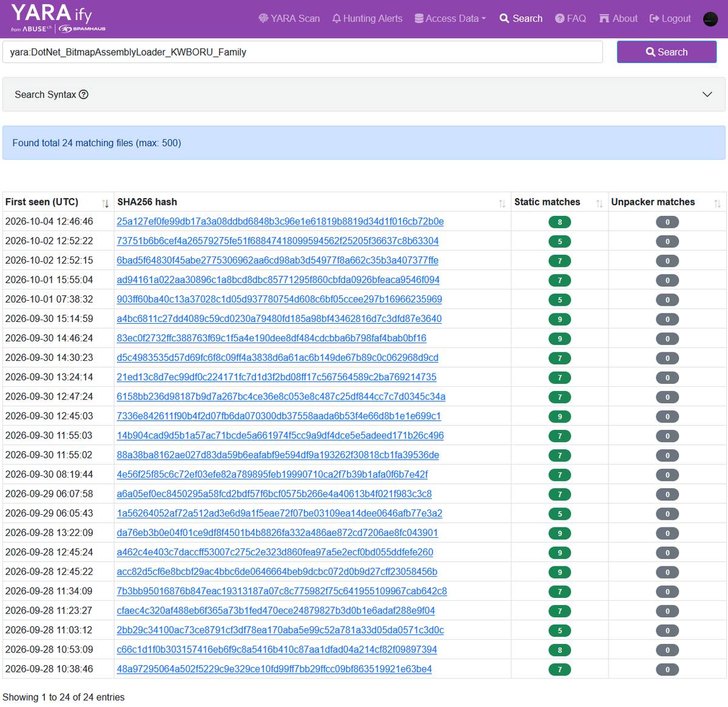Open hash link starting 7336e842611f90b4
Screen dimensions: 728x707
[x=279, y=415]
